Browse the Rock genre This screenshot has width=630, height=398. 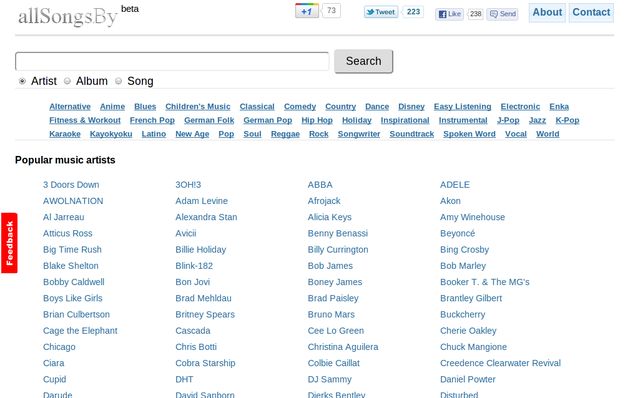[x=319, y=134]
